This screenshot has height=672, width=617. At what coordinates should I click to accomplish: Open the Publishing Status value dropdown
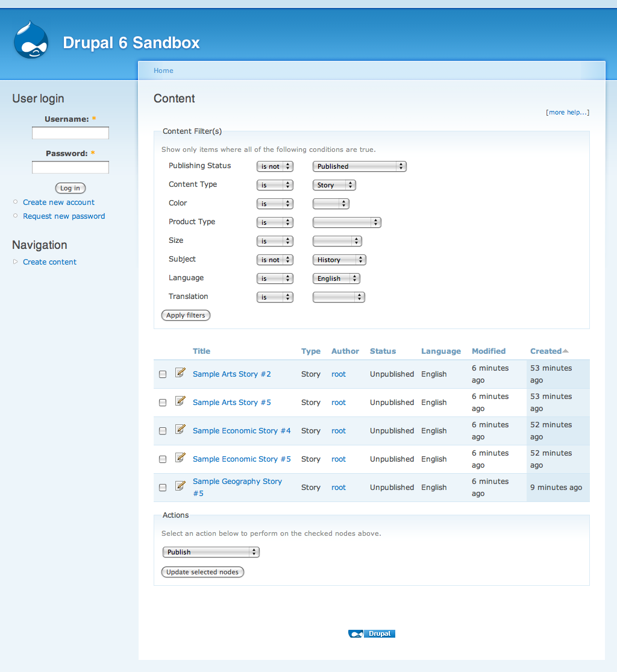pos(359,166)
